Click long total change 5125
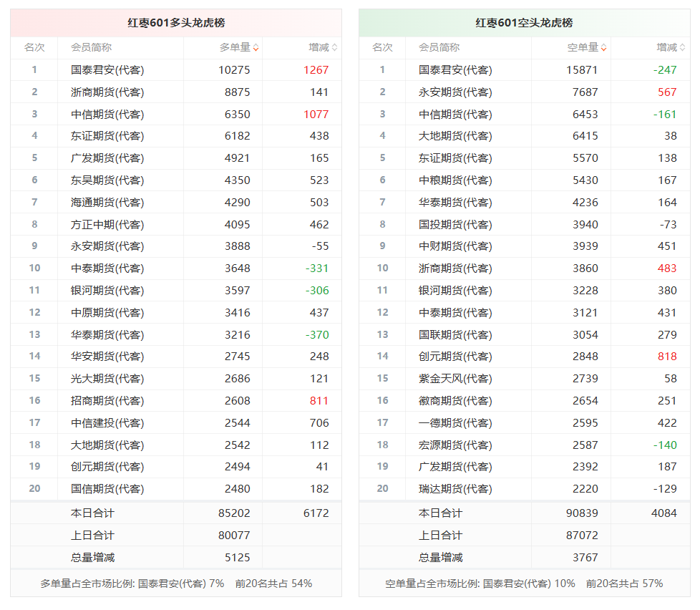This screenshot has width=700, height=610. 238,558
